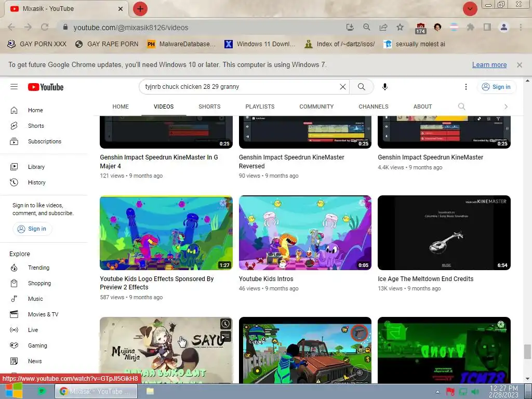Follow the Learn more link
The height and width of the screenshot is (399, 532).
click(489, 65)
